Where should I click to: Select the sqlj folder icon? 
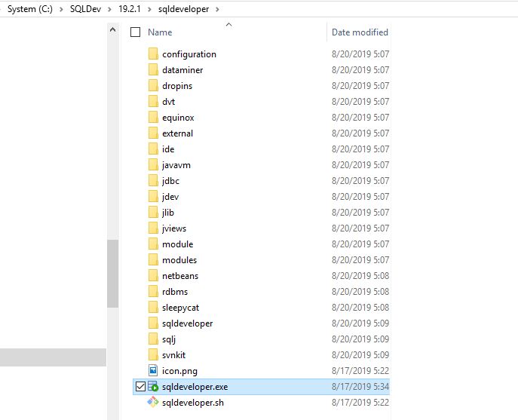[x=153, y=339]
